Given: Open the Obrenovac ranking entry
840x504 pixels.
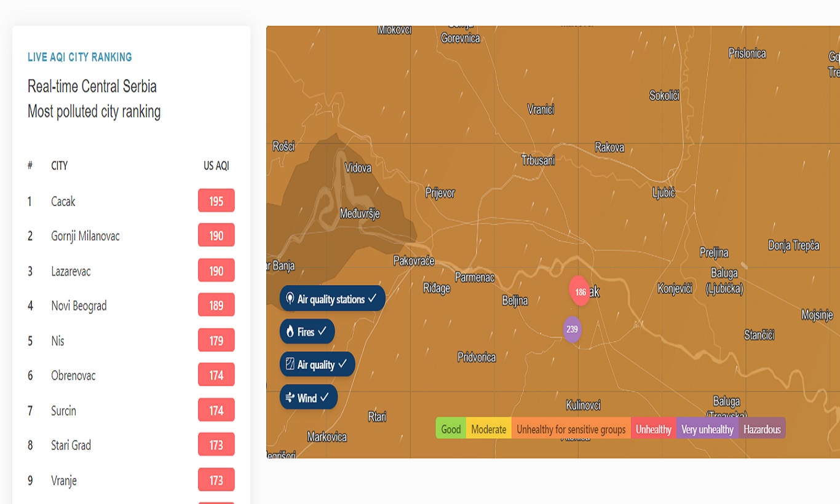Looking at the screenshot, I should (130, 376).
